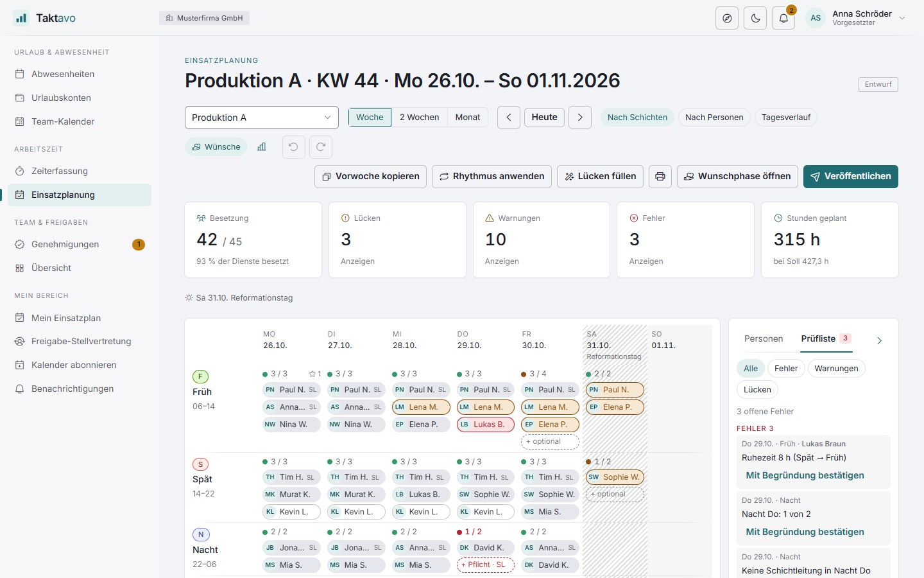
Task: Filter Prüfliste by Warnungen
Action: 836,369
